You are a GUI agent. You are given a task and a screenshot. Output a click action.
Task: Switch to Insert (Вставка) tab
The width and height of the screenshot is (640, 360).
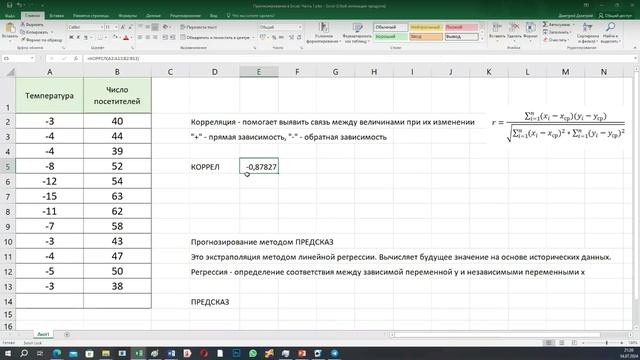57,16
